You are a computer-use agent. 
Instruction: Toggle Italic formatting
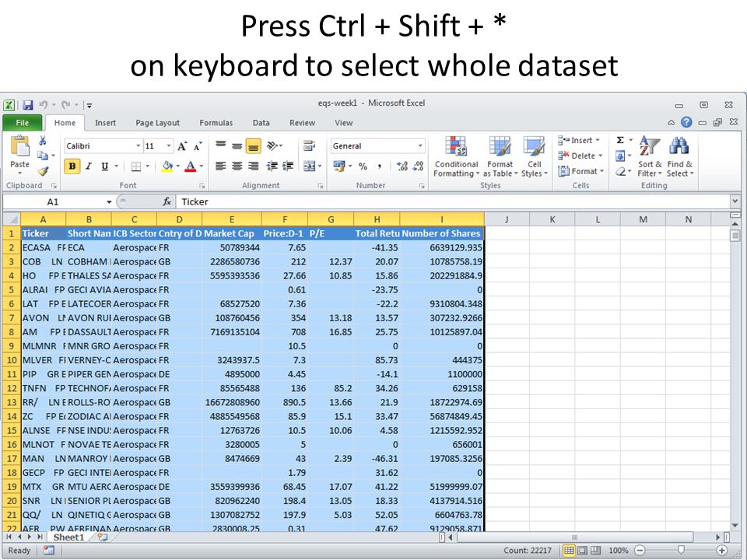tap(89, 166)
